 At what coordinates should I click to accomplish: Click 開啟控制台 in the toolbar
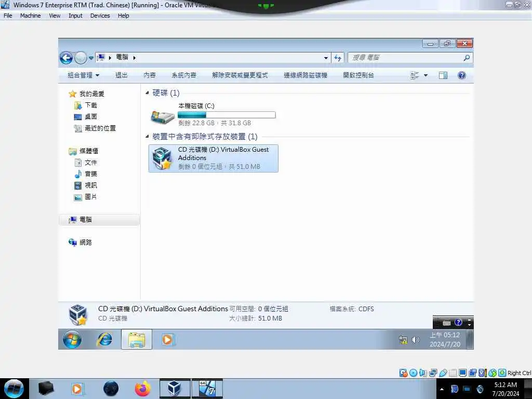[x=358, y=75]
